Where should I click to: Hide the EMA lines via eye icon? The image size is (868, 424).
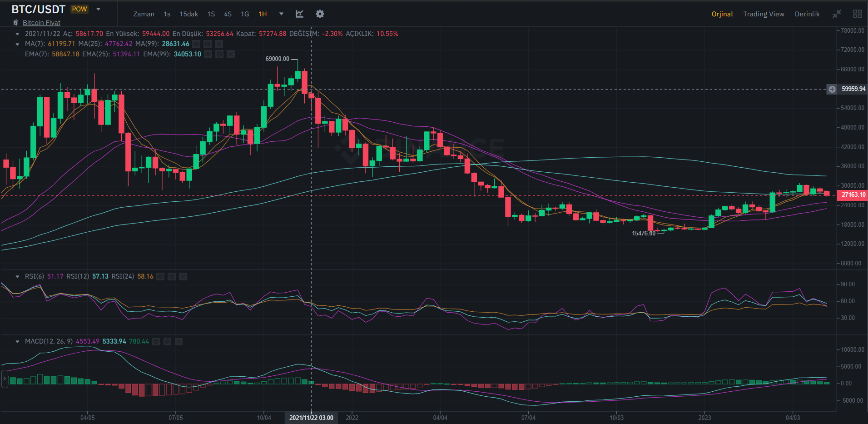click(208, 54)
